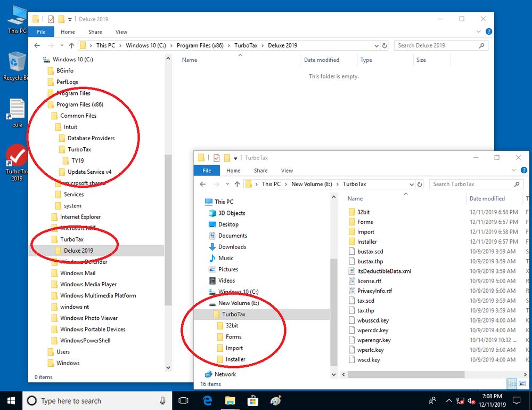Select Windows Media Player folder in tree

(x=88, y=284)
